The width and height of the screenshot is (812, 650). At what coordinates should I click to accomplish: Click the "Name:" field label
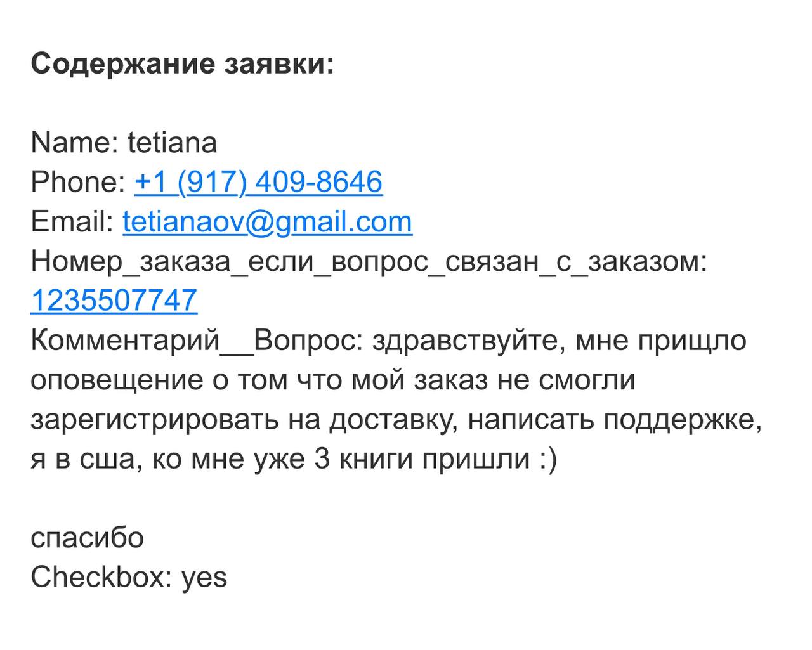74,142
